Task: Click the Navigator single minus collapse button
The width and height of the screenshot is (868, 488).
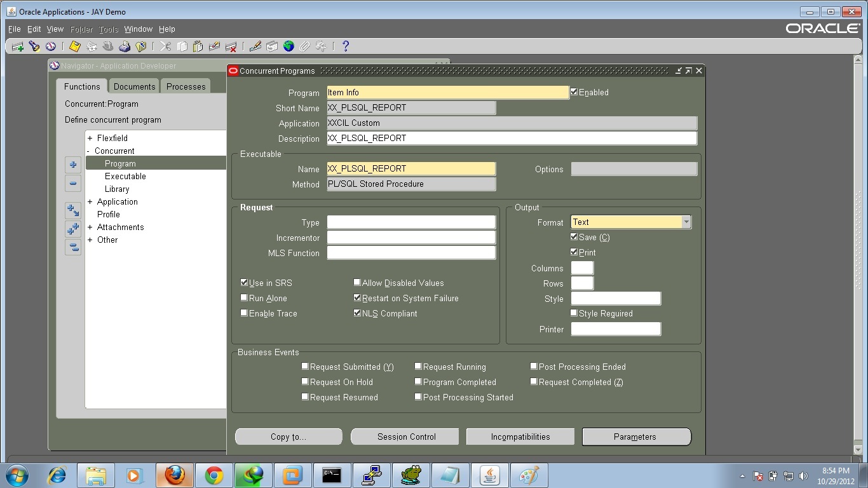Action: [x=73, y=184]
